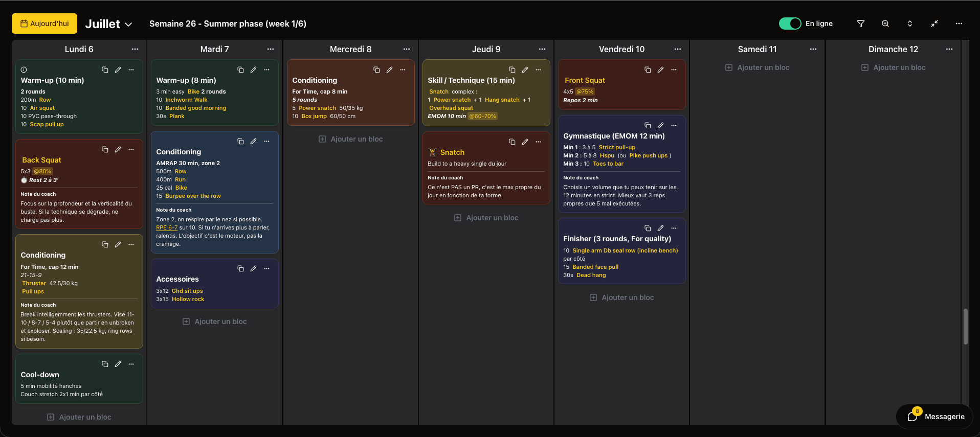Viewport: 980px width, 437px height.
Task: Copy the Lundi Conditioning block
Action: coord(105,244)
